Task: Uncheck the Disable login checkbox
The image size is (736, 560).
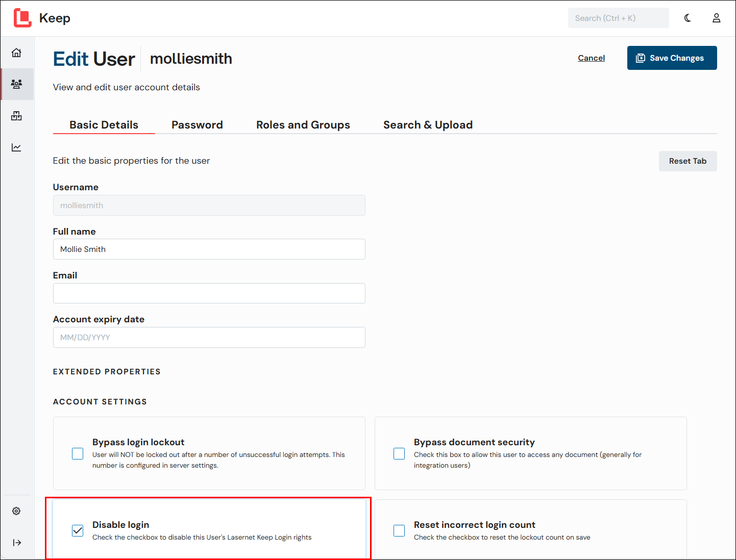Action: coord(78,530)
